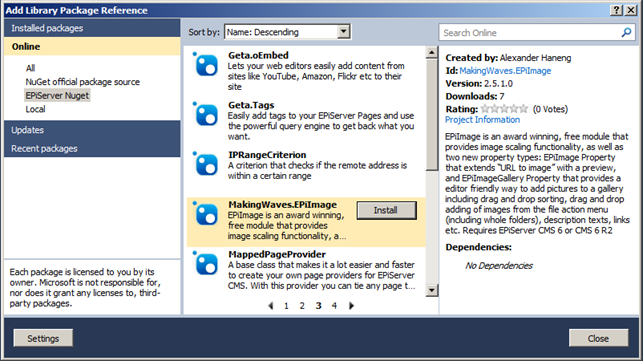Open the Recent packages section

coord(92,148)
